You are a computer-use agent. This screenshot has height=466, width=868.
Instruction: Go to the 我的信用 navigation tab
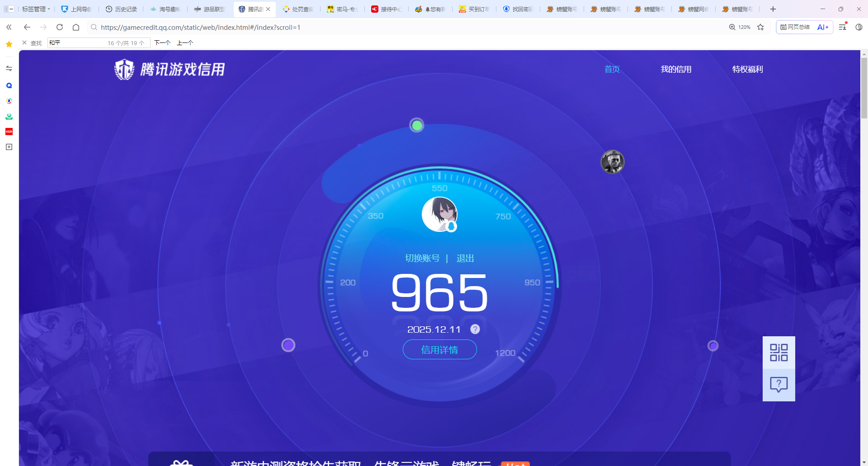[x=676, y=69]
